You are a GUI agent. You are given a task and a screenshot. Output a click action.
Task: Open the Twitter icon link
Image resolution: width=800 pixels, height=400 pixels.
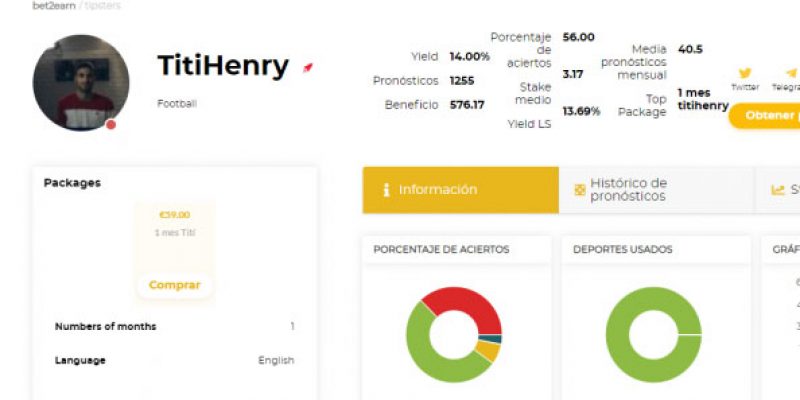tap(744, 73)
